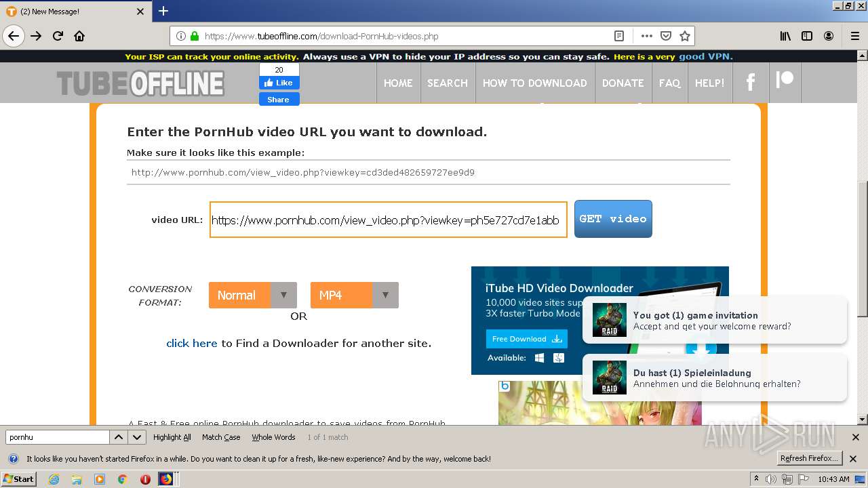The image size is (868, 488).
Task: Click the taskbar clock 10:43 AM
Action: click(834, 479)
